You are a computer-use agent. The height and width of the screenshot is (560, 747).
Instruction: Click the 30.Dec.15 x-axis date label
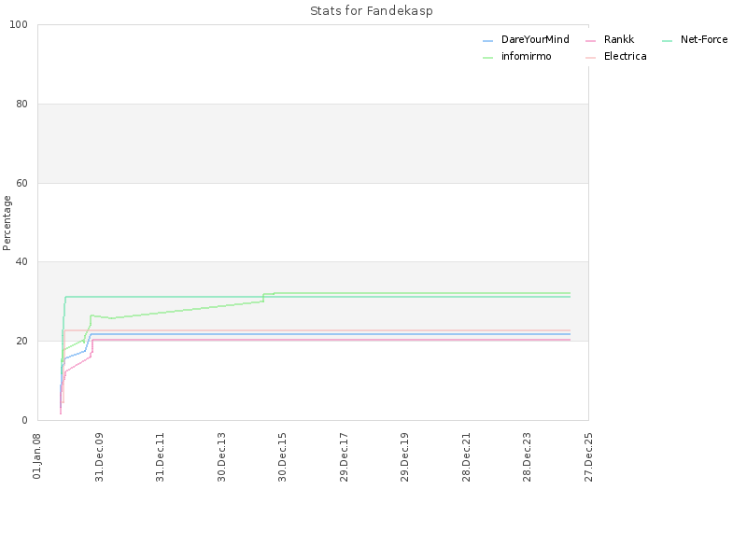pos(282,457)
